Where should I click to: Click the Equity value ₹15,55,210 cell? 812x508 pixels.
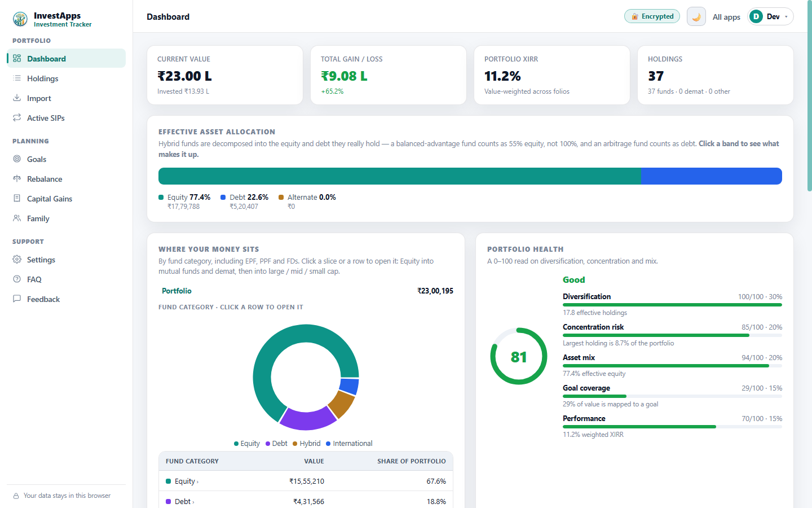click(307, 481)
